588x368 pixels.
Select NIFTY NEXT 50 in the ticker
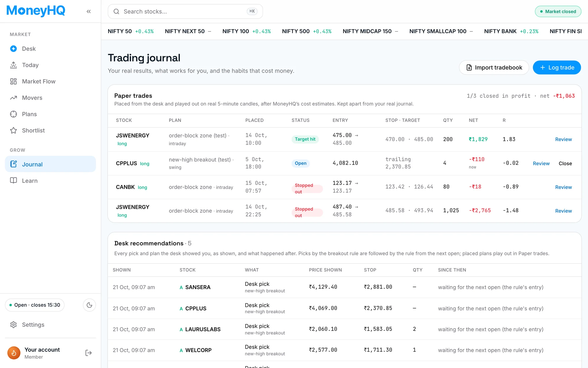[188, 31]
